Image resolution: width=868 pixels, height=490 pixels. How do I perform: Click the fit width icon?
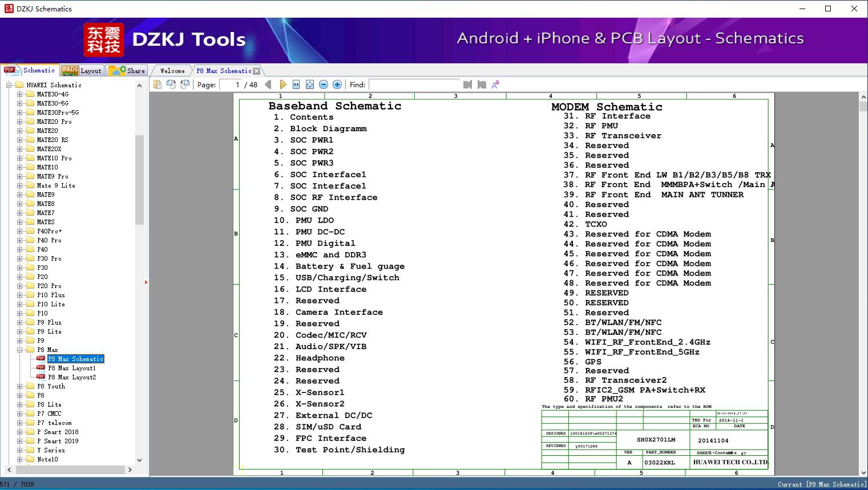296,84
